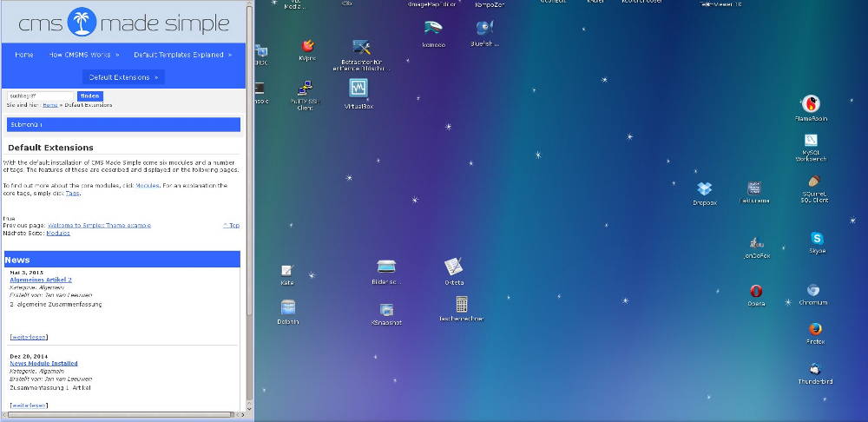The width and height of the screenshot is (868, 422).
Task: Open Default Templates Explained menu
Action: [x=182, y=55]
